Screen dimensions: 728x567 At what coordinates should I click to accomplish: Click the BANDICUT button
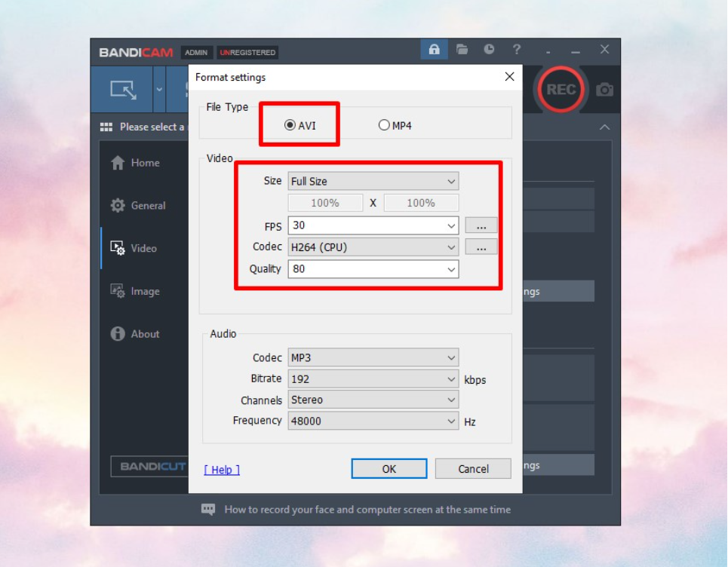150,466
